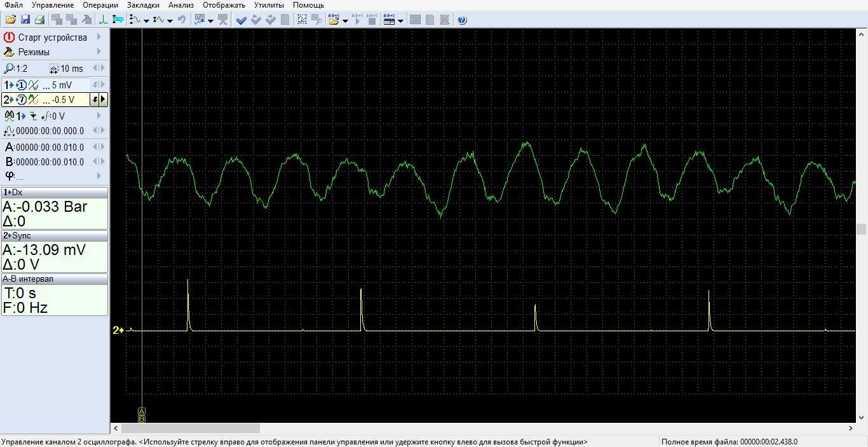Toggle the arrow button in channel 2 row
The image size is (868, 447).
click(x=95, y=100)
